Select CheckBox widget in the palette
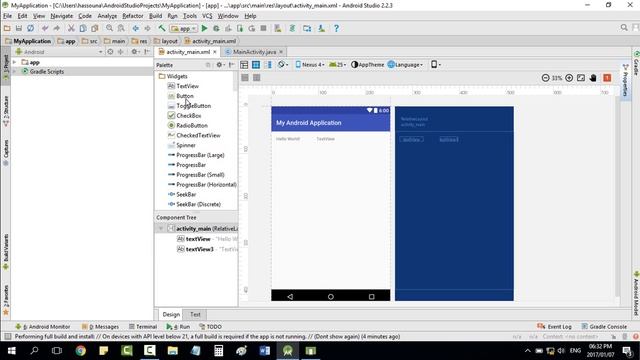 click(x=189, y=116)
